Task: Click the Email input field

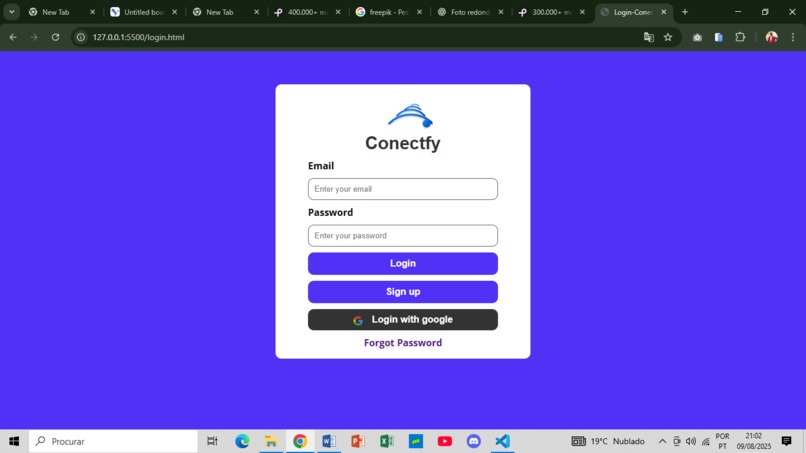Action: [x=402, y=189]
